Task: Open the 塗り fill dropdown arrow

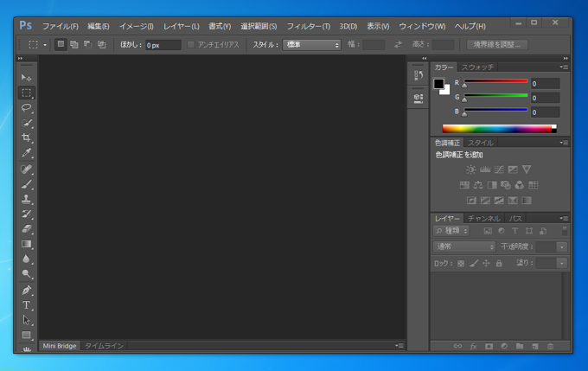Action: tap(562, 264)
